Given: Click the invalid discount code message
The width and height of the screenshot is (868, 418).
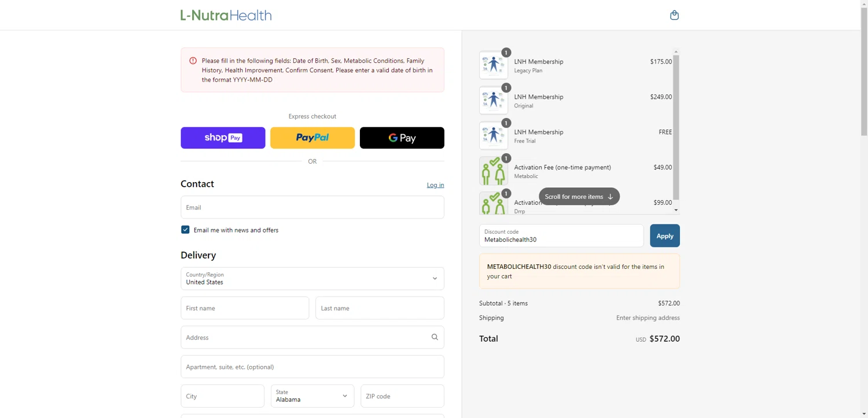Looking at the screenshot, I should [x=579, y=271].
